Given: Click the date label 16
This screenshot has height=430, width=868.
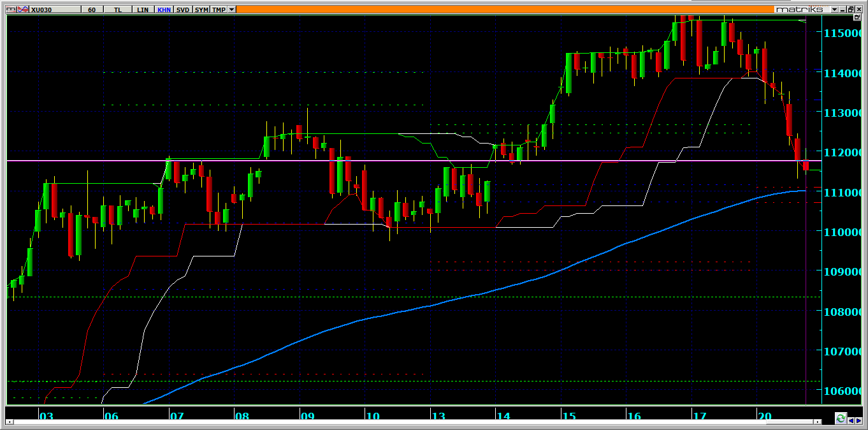Looking at the screenshot, I should (633, 416).
